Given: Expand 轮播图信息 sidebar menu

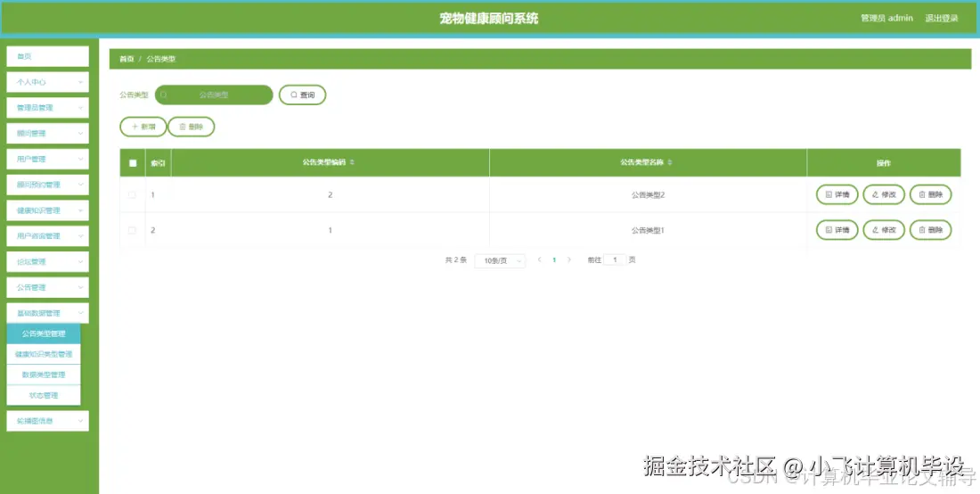Looking at the screenshot, I should tap(47, 421).
